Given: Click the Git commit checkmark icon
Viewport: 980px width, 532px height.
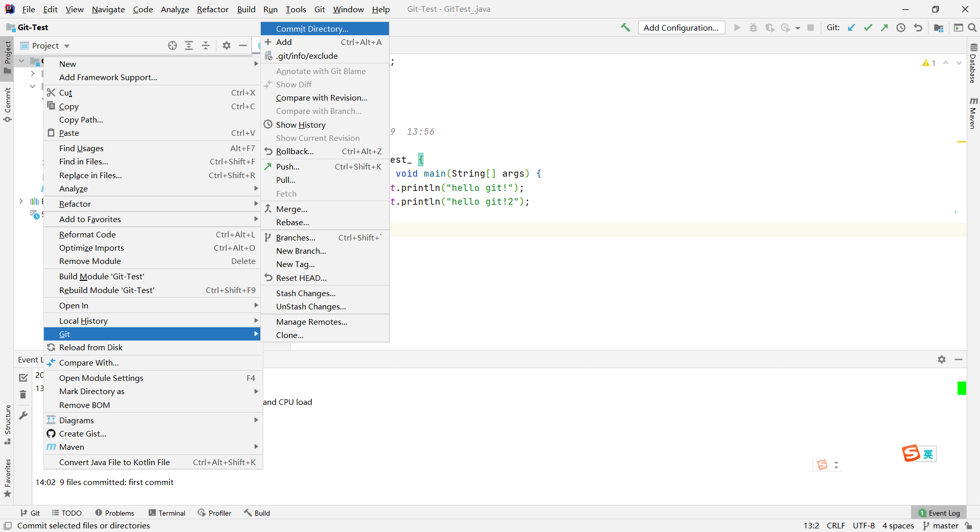Looking at the screenshot, I should click(x=868, y=28).
